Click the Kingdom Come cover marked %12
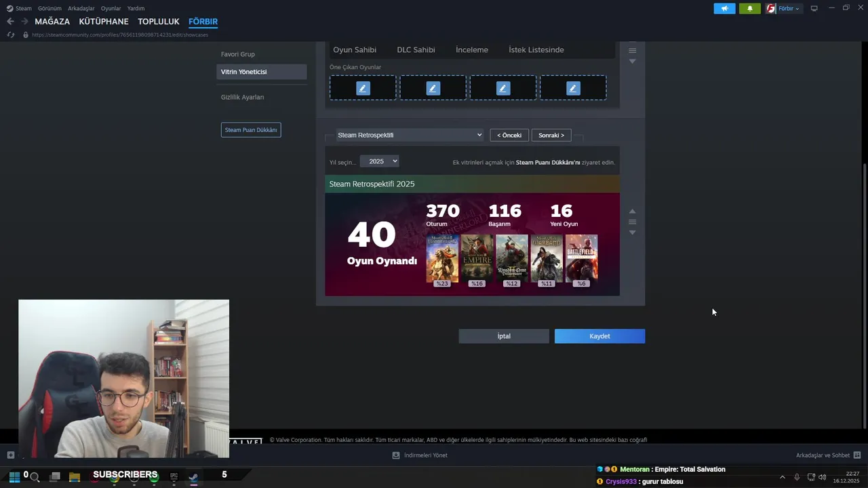The width and height of the screenshot is (868, 488). [x=512, y=258]
